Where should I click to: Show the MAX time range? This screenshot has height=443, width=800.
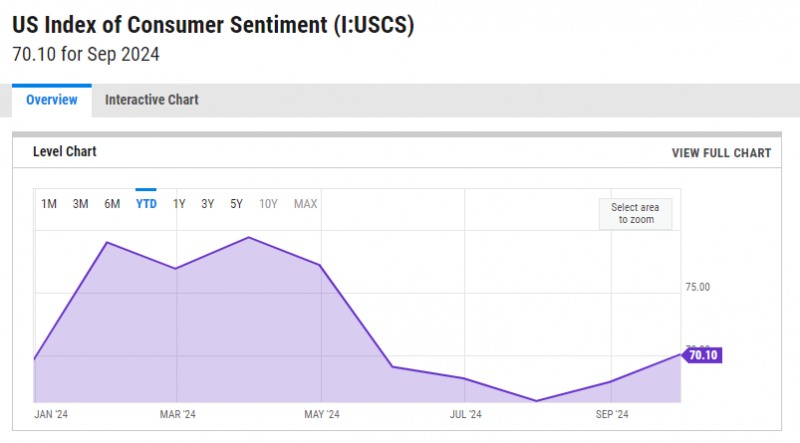click(x=306, y=204)
